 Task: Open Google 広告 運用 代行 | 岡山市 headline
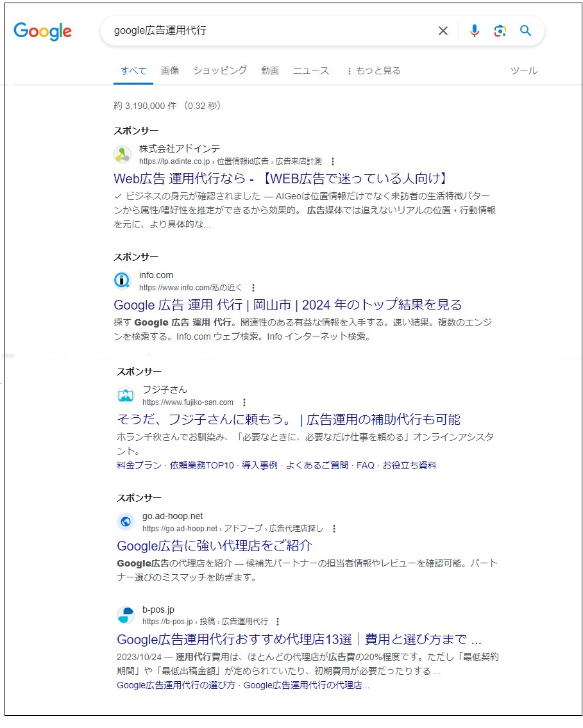pyautogui.click(x=288, y=304)
